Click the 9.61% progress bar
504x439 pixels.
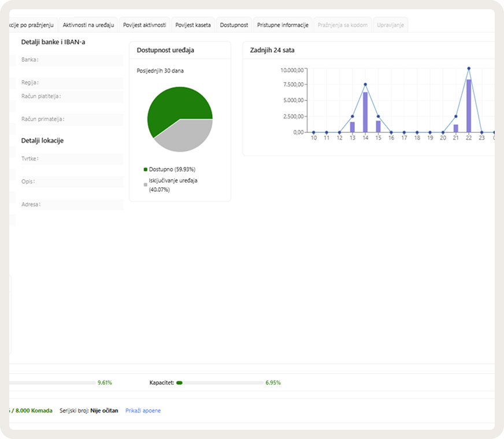(53, 383)
